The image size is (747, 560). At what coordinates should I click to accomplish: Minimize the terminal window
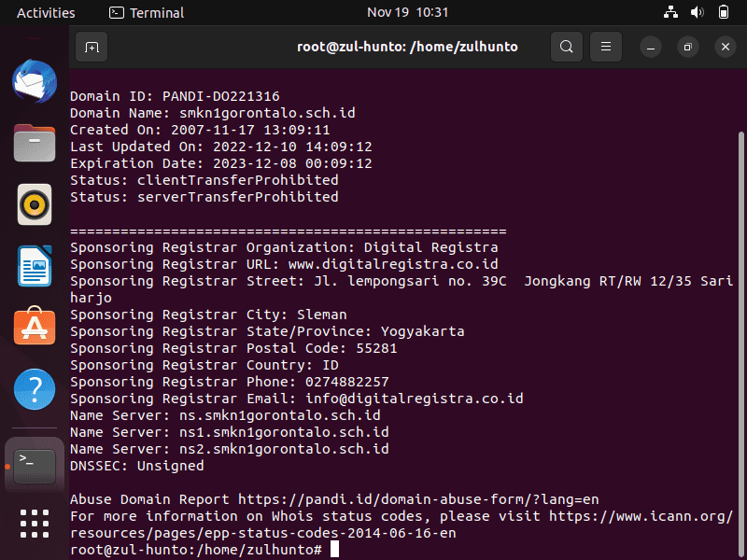click(x=651, y=47)
